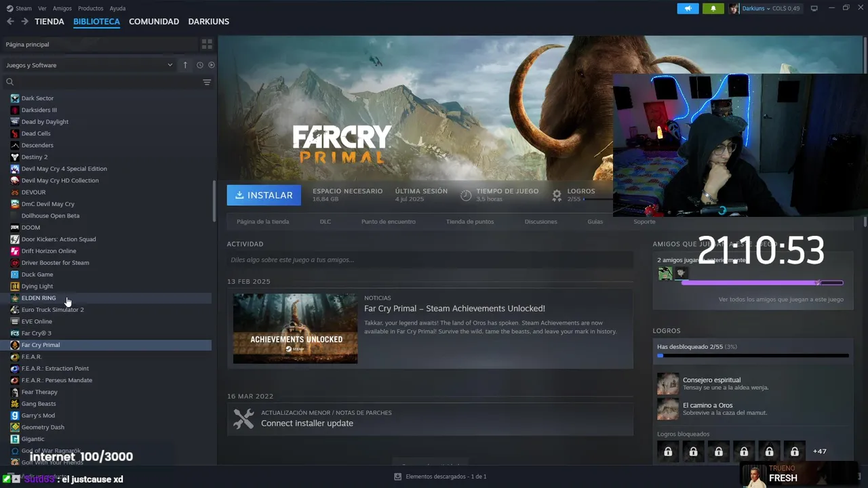
Task: Click +47 more locked achievements
Action: (x=820, y=451)
